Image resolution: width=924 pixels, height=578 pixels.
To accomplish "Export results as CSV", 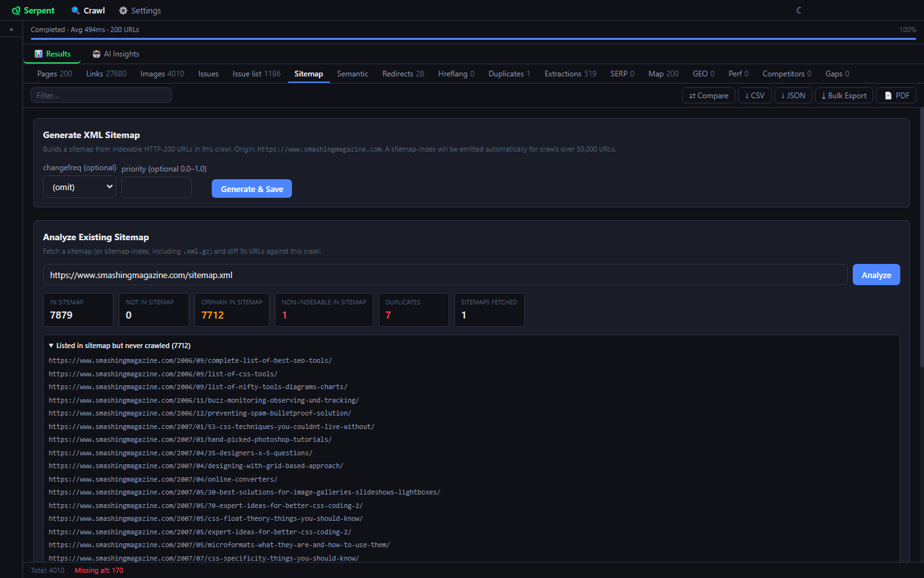I will coord(755,95).
